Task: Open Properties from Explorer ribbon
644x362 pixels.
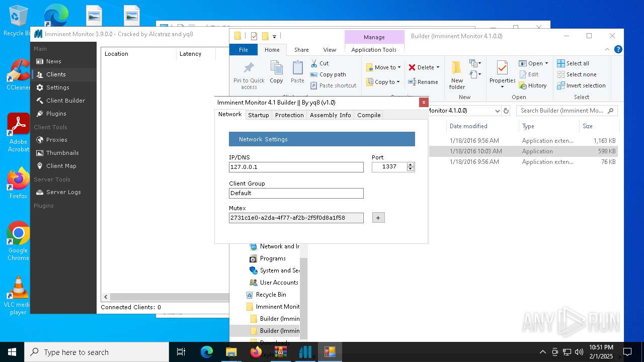Action: (502, 75)
